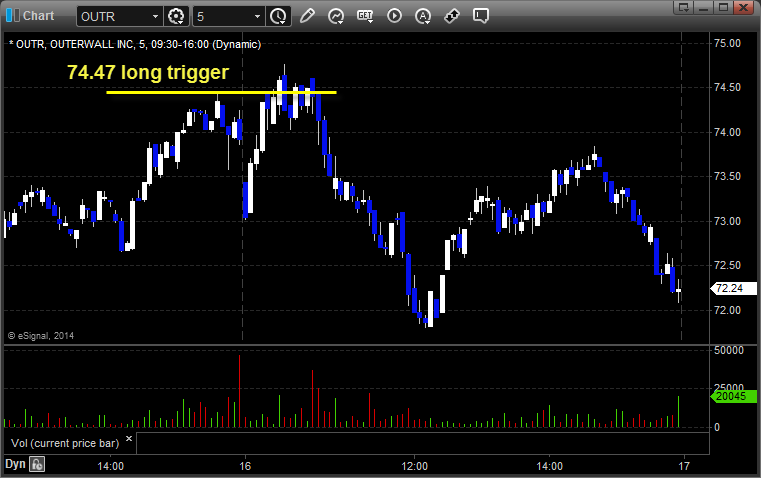
Task: Click the replay play button
Action: 394,16
